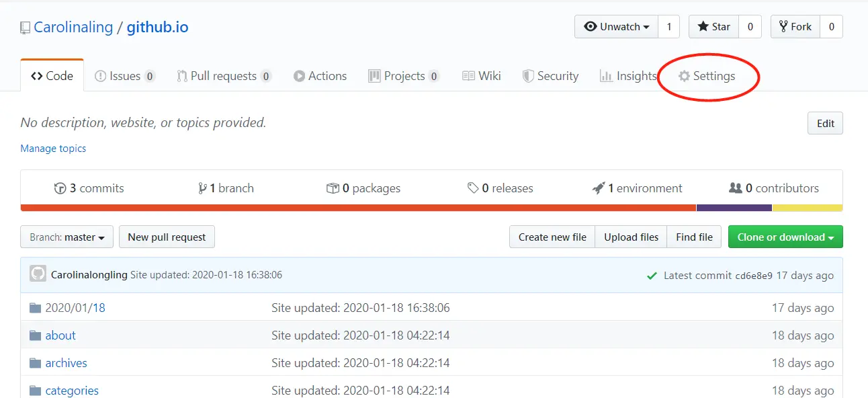View the 1 environment link
The image size is (868, 398).
pyautogui.click(x=637, y=188)
